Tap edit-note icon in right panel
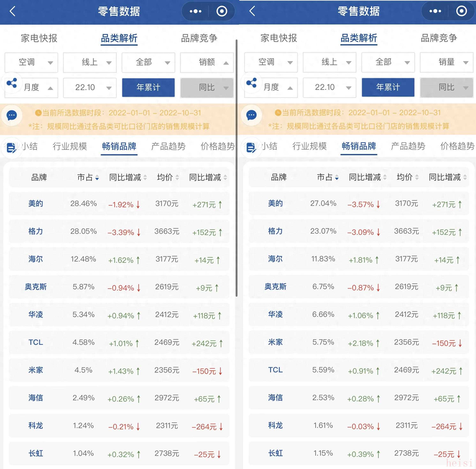Viewport: 476px width, 469px height. point(251,148)
